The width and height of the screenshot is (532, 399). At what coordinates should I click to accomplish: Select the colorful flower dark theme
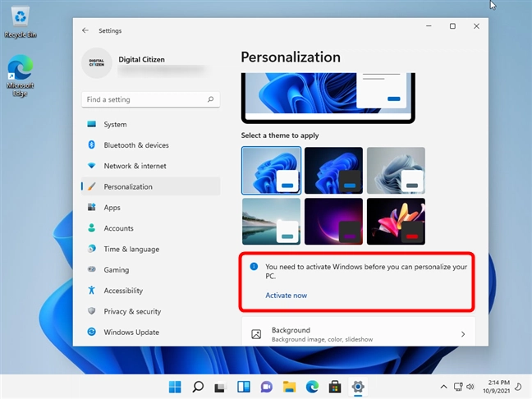point(396,221)
